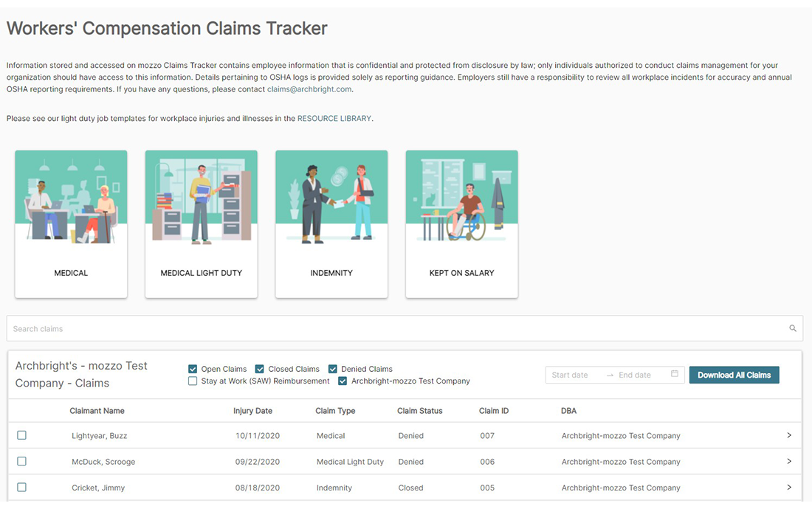812x509 pixels.
Task: Select the row checkbox for Lightyear, Buzz
Action: 21,435
